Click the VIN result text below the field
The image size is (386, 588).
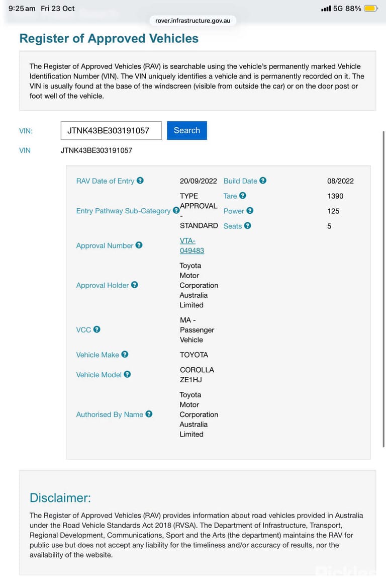click(x=96, y=150)
